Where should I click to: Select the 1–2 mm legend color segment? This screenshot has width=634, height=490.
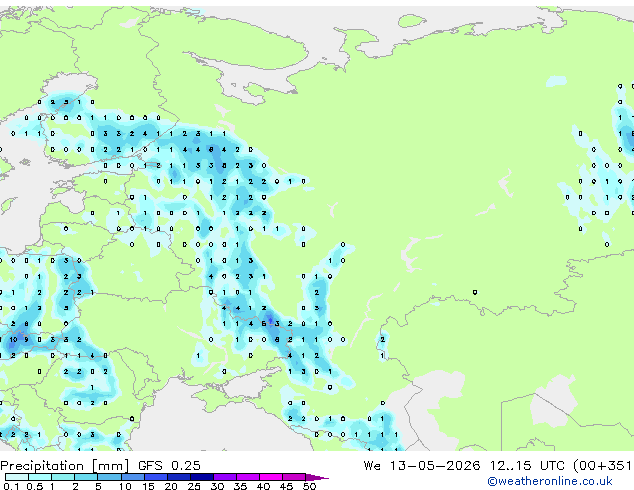(63, 477)
